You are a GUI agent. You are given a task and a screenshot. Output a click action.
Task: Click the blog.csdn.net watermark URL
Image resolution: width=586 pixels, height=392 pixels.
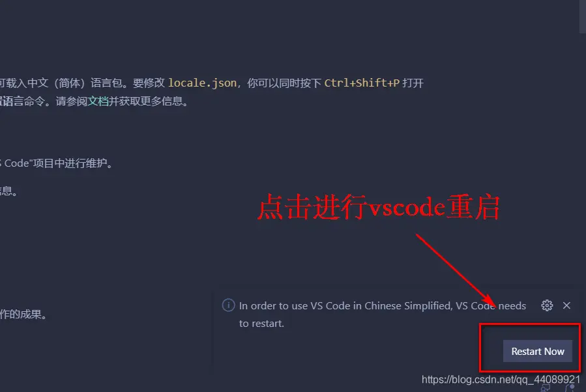501,380
